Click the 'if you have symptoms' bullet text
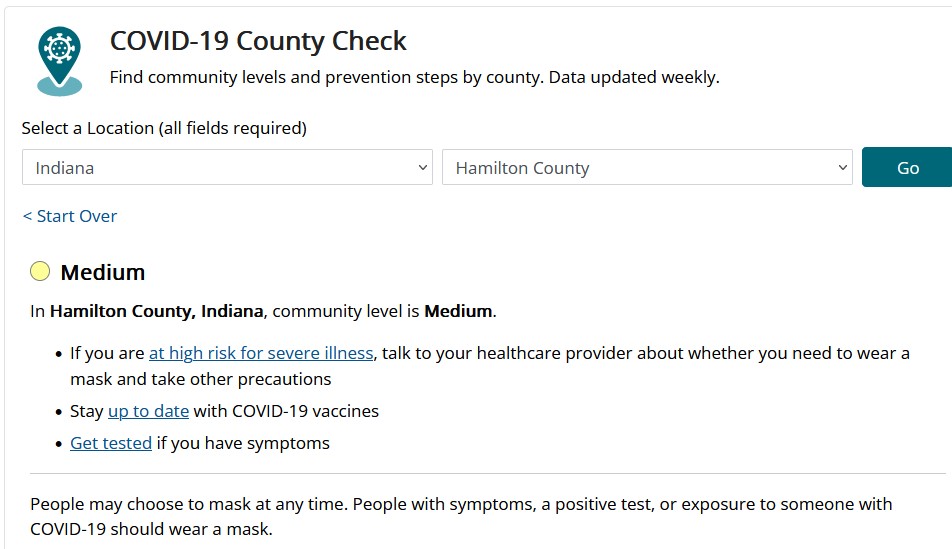The width and height of the screenshot is (952, 549). coord(243,443)
